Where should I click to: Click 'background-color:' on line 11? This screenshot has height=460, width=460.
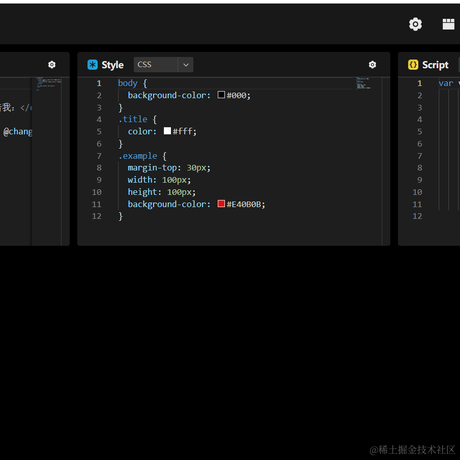click(x=169, y=204)
